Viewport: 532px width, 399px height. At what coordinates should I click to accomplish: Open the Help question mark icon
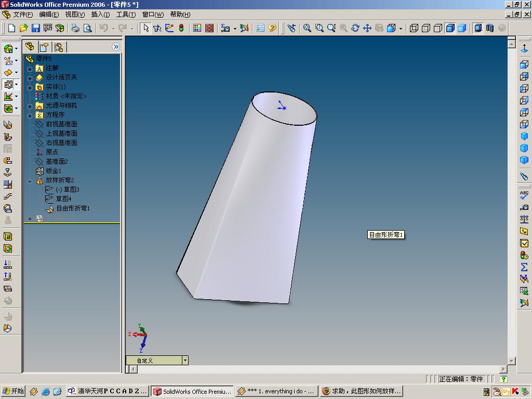[272, 28]
